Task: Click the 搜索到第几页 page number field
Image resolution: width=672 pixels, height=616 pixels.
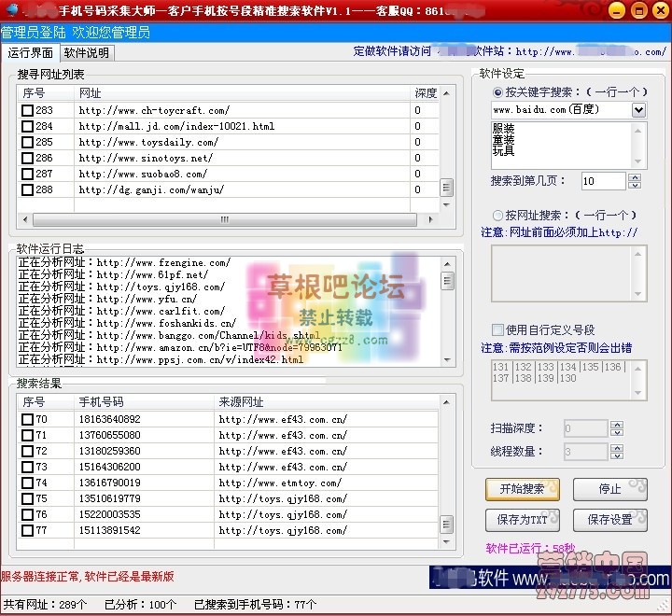Action: [x=603, y=181]
